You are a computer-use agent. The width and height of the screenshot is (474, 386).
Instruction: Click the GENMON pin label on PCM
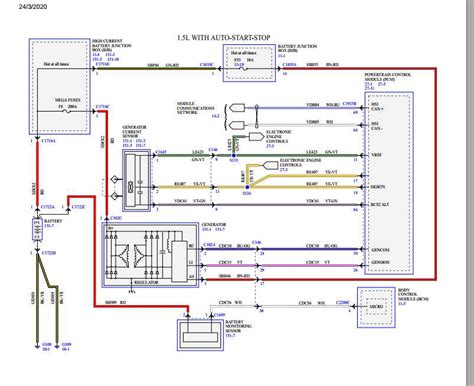pyautogui.click(x=380, y=262)
